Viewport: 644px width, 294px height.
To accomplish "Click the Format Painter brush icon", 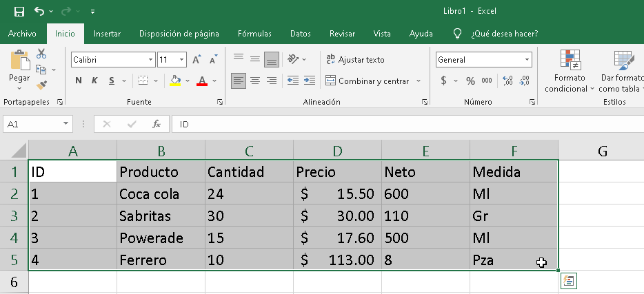I will (x=41, y=85).
